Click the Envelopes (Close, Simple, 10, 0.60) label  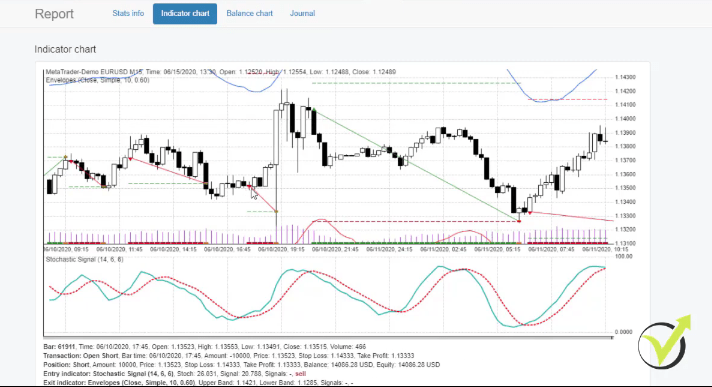pyautogui.click(x=97, y=80)
